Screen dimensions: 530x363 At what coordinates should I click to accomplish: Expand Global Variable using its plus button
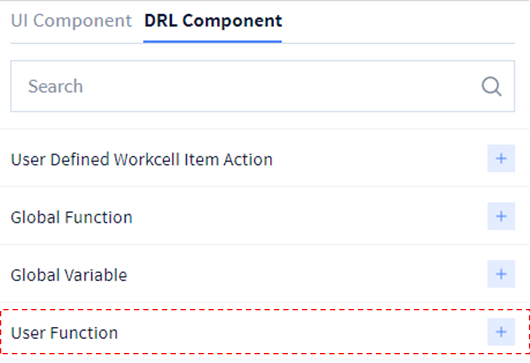(x=501, y=274)
